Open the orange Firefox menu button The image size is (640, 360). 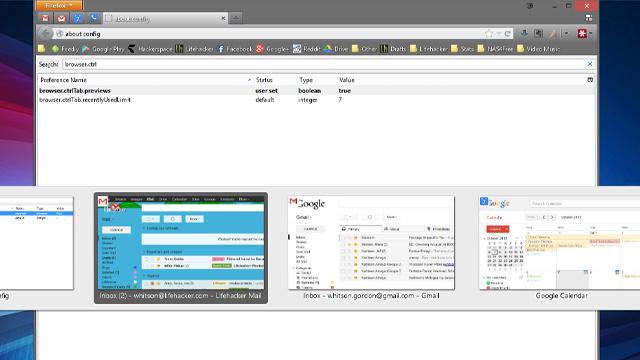[59, 5]
